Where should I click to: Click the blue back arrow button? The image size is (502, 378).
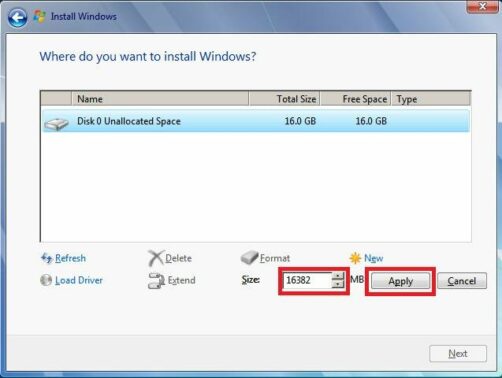(x=17, y=17)
